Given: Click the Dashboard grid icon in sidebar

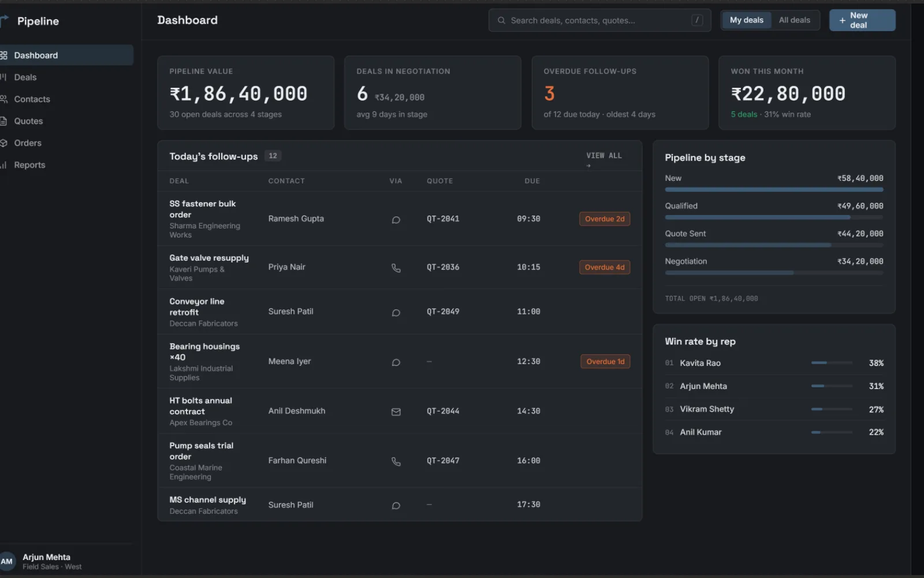Looking at the screenshot, I should [x=3, y=55].
